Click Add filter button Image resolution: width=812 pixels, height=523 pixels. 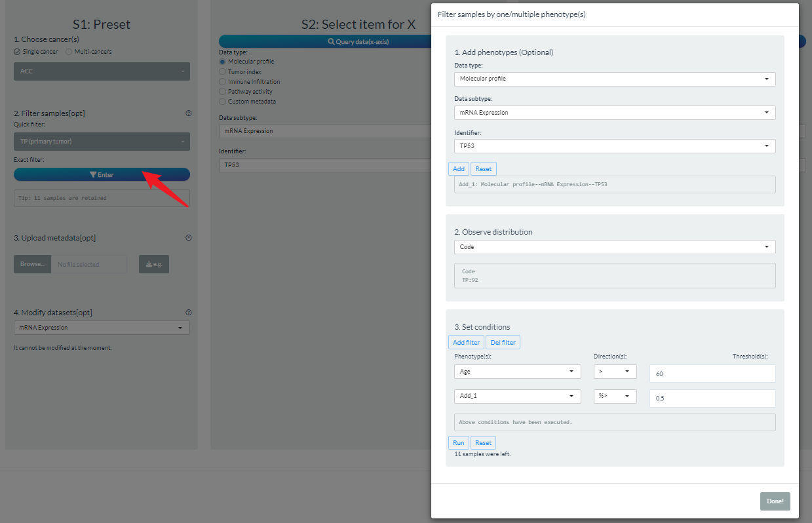pos(467,343)
